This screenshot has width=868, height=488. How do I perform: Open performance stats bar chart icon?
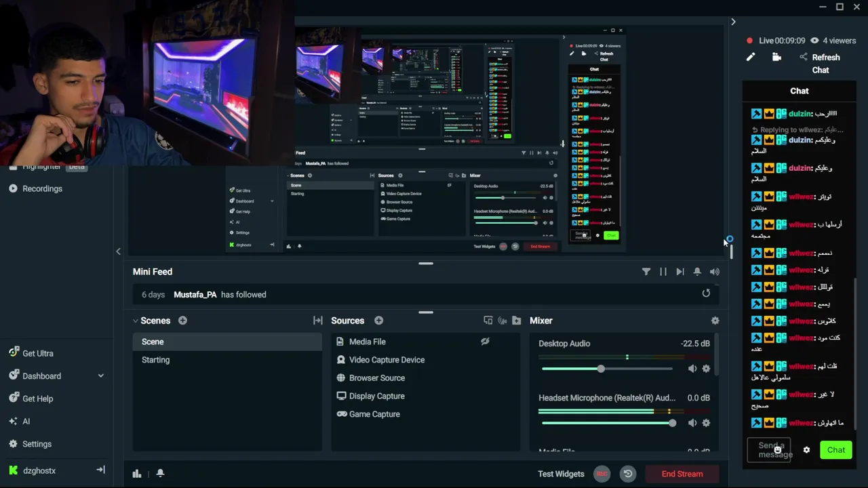(x=137, y=474)
